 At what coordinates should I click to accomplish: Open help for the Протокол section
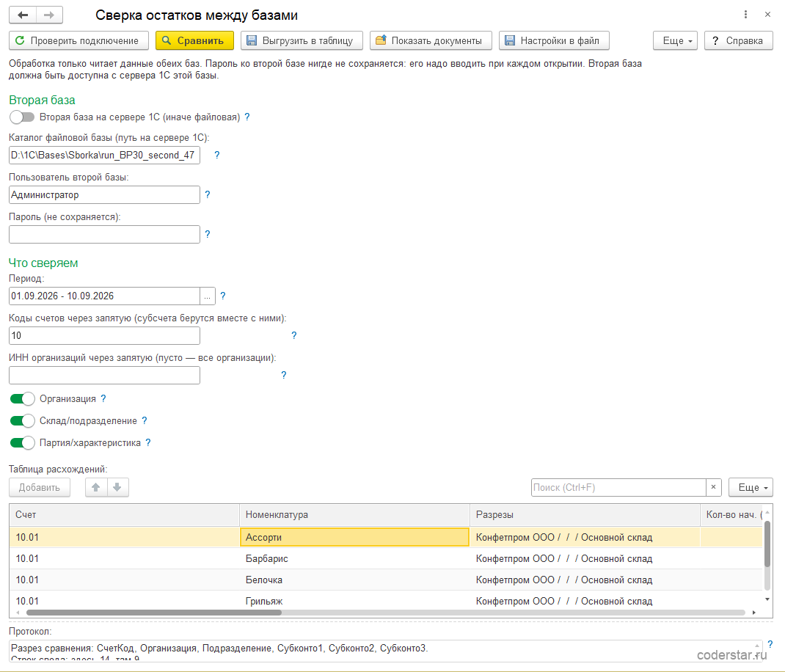770,644
